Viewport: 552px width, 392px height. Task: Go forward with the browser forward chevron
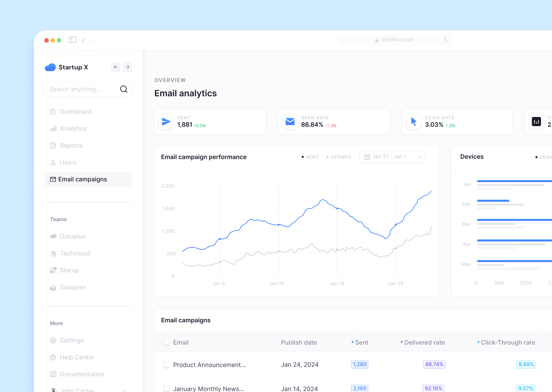(93, 41)
